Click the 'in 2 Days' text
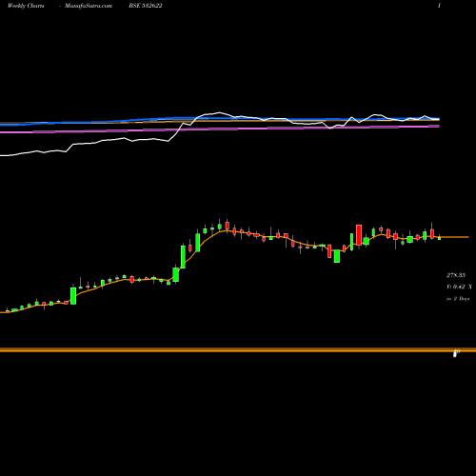The height and width of the screenshot is (476, 476). pyautogui.click(x=458, y=299)
